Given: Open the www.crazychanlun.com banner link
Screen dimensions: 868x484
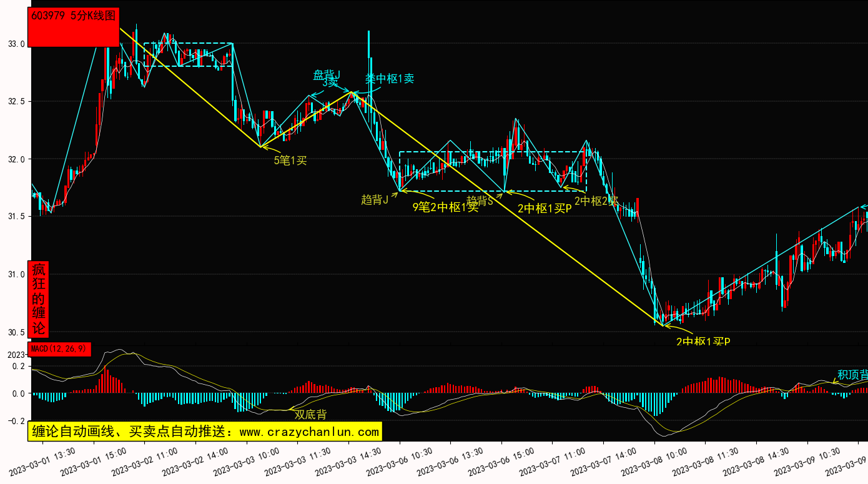Looking at the screenshot, I should tap(204, 432).
